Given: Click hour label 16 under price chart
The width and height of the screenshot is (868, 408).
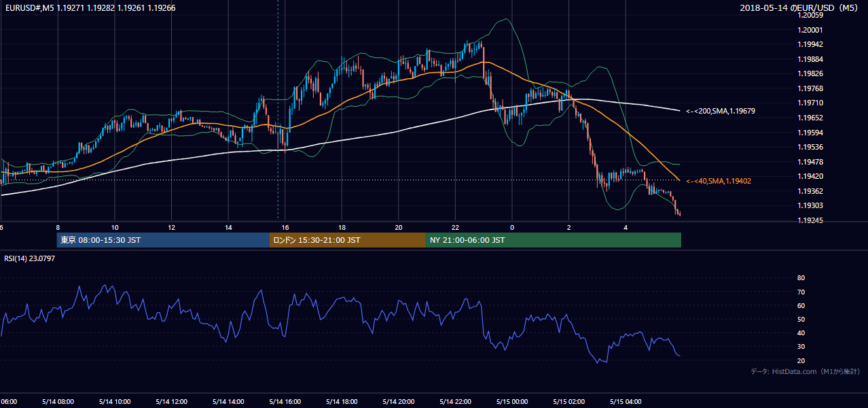Looking at the screenshot, I should click(285, 227).
